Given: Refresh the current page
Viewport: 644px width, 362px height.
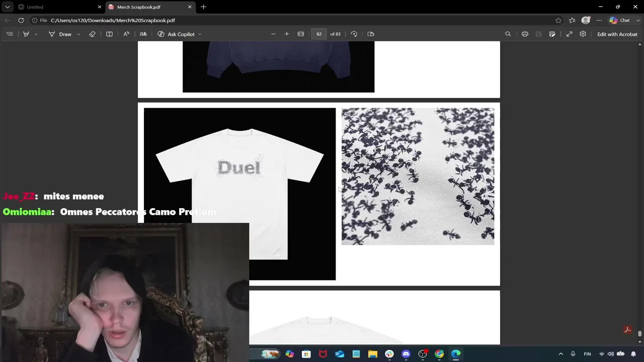Looking at the screenshot, I should coord(21,20).
